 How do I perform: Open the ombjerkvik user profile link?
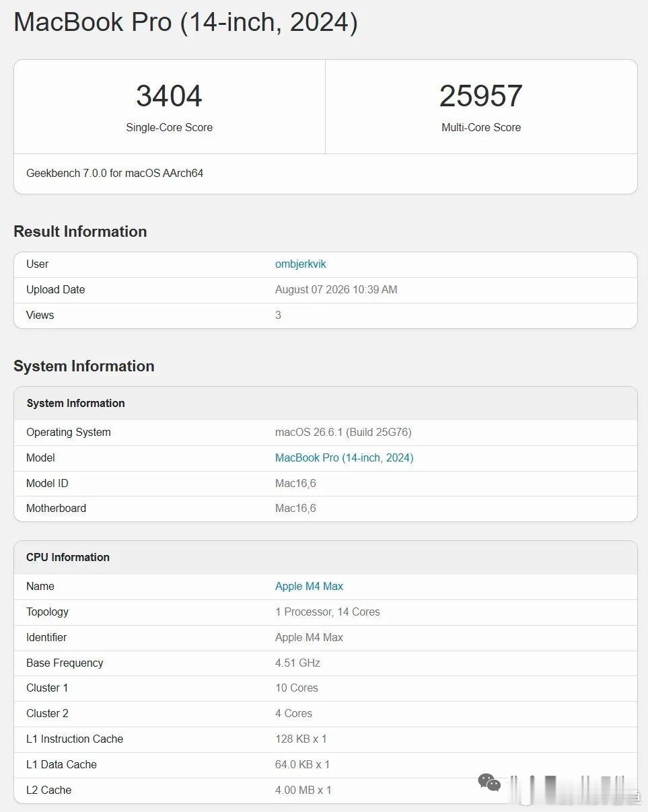[300, 264]
